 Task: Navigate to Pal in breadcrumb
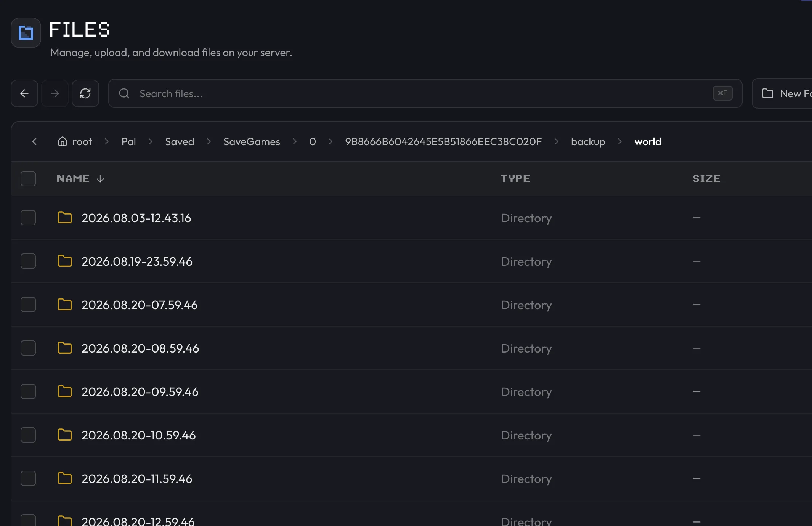pos(128,142)
